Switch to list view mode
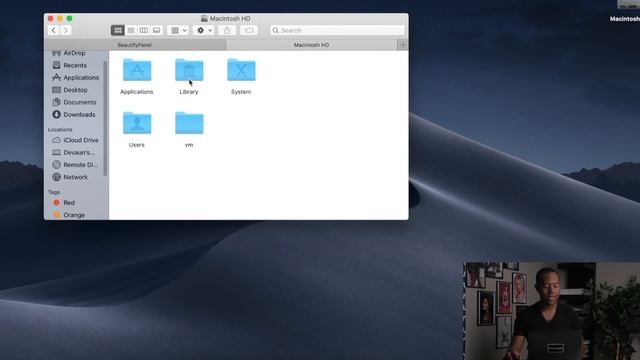 pos(131,30)
